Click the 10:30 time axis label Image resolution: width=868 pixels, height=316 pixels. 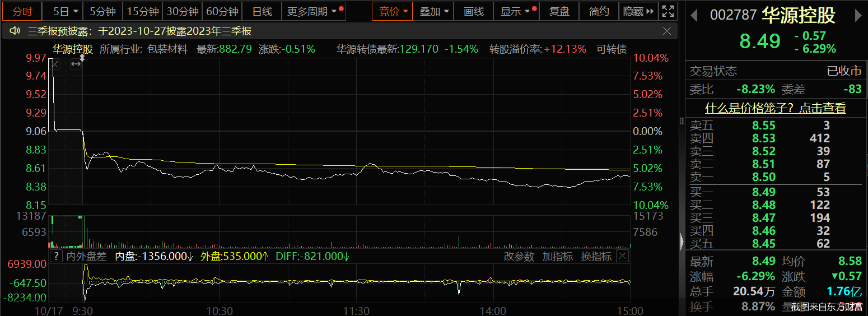pyautogui.click(x=220, y=310)
